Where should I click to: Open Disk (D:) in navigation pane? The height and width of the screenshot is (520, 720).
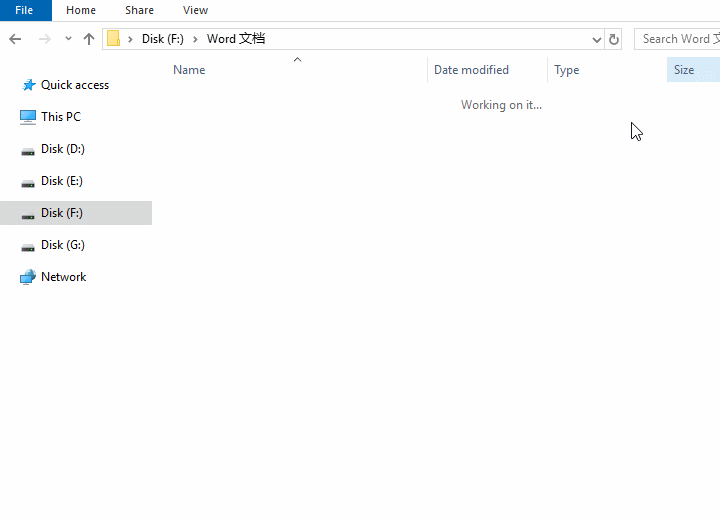pos(62,149)
